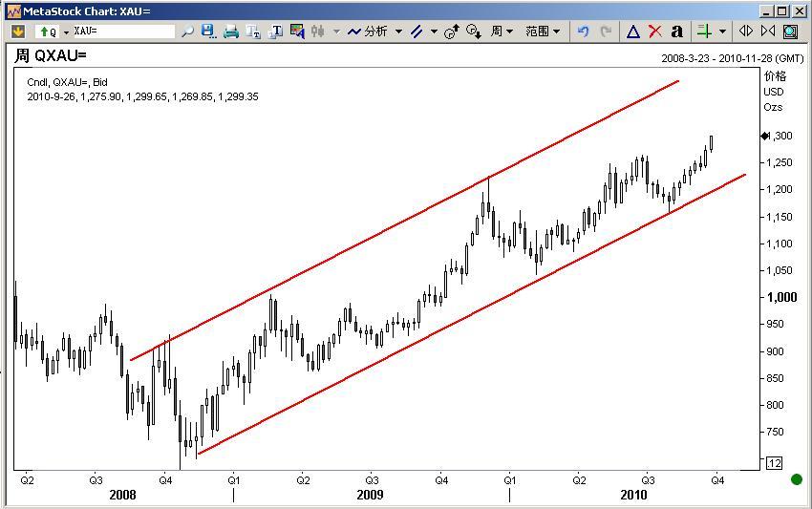This screenshot has height=509, width=812.
Task: Click the yellow down-arrow icon in toolbar
Action: click(x=17, y=32)
